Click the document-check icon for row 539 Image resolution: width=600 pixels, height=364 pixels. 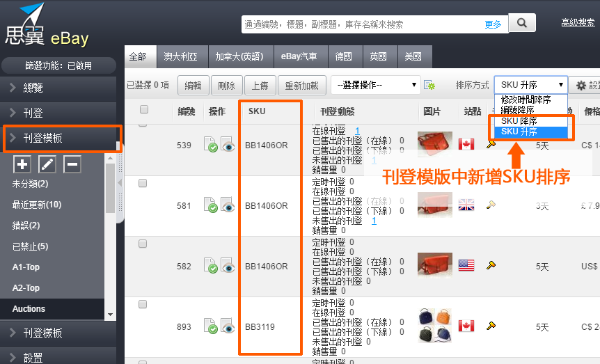pyautogui.click(x=210, y=144)
